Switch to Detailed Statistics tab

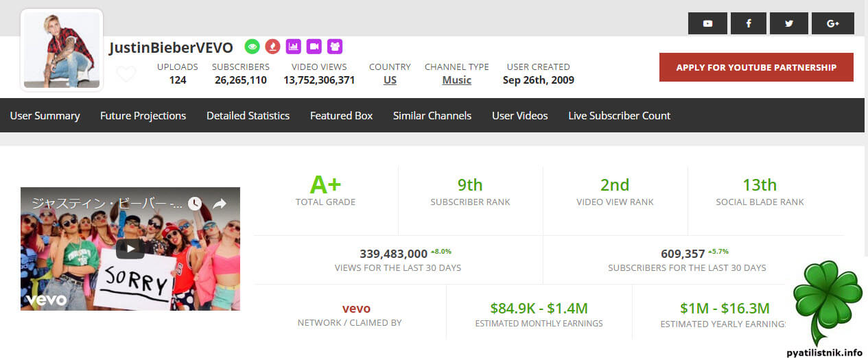pos(248,115)
